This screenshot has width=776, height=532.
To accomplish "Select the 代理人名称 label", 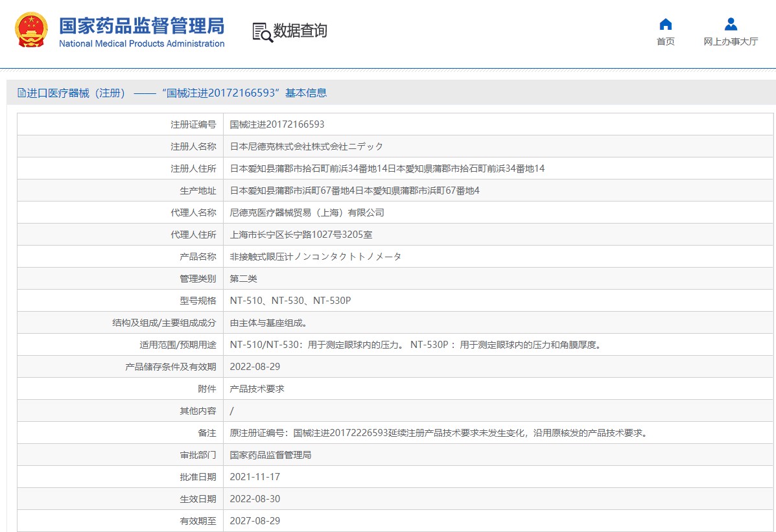I will 193,213.
